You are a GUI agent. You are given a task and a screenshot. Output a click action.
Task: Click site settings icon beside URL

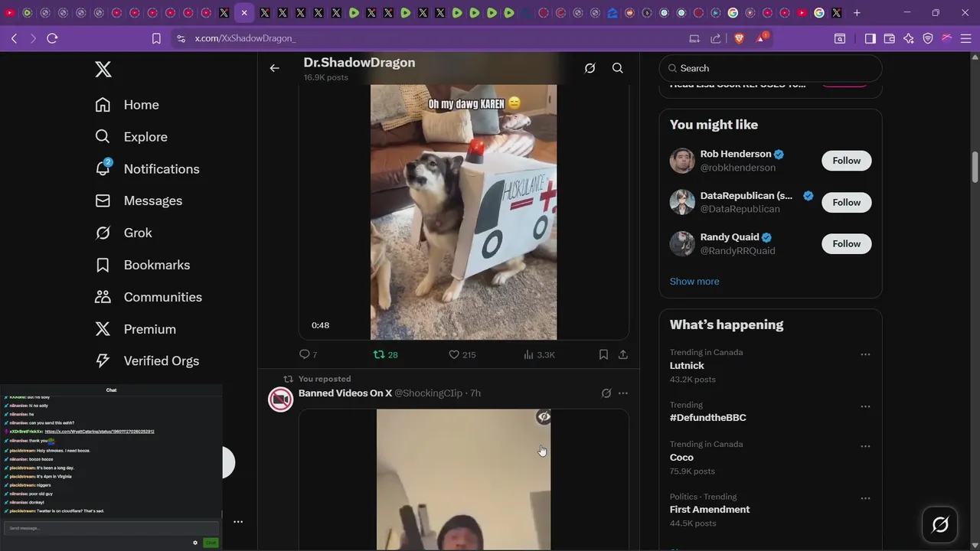pos(181,38)
